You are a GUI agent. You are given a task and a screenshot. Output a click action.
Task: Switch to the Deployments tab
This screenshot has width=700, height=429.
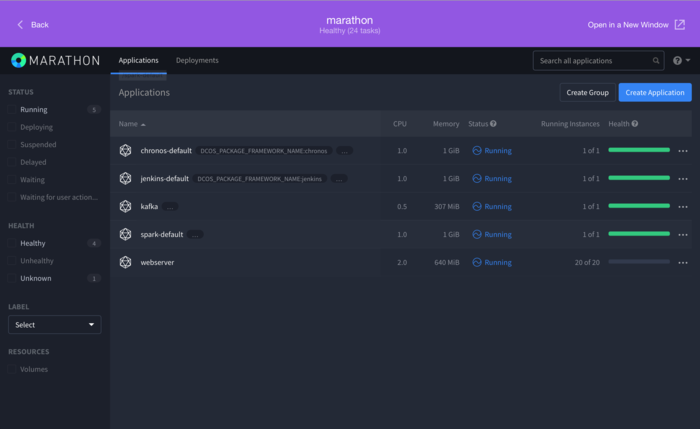click(x=197, y=60)
